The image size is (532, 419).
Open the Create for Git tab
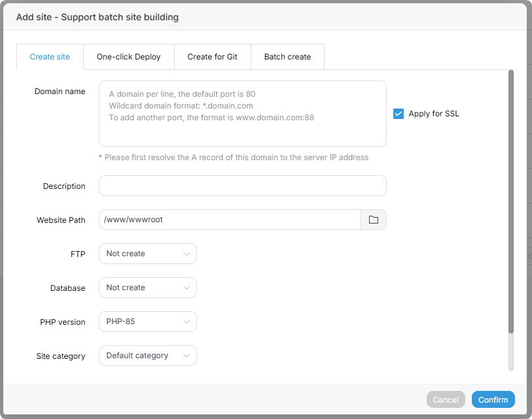coord(213,57)
